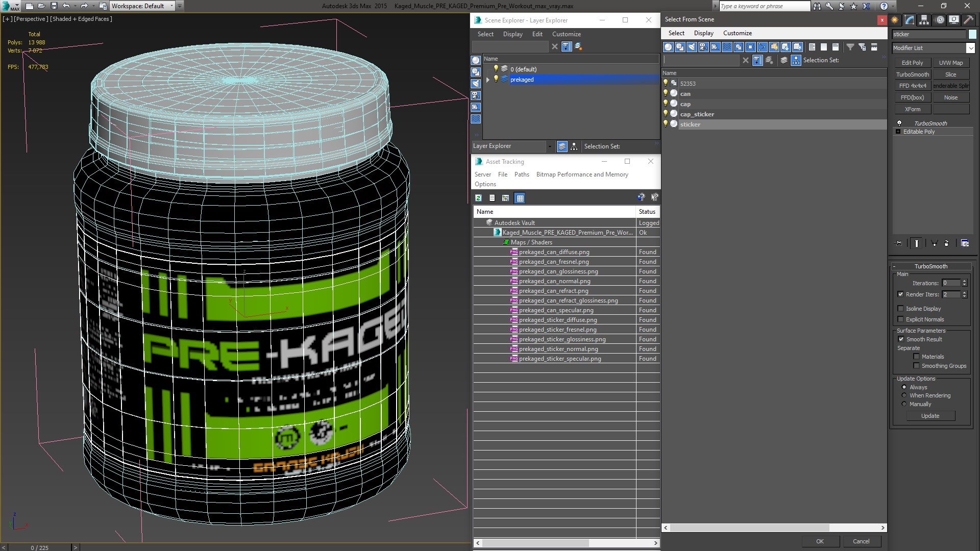Screen dimensions: 980x551
Task: Enable Separate by Smoothing Groups checkbox
Action: [916, 366]
